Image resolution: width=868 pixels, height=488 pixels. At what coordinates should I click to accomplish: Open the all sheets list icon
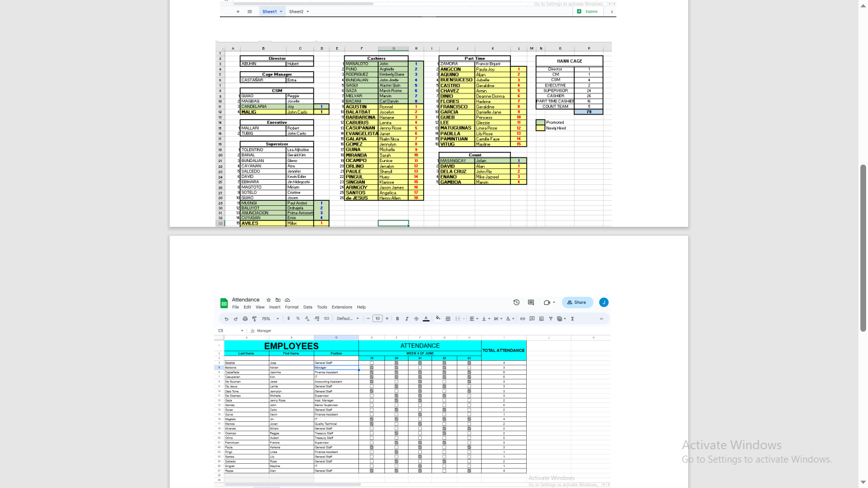click(x=250, y=11)
